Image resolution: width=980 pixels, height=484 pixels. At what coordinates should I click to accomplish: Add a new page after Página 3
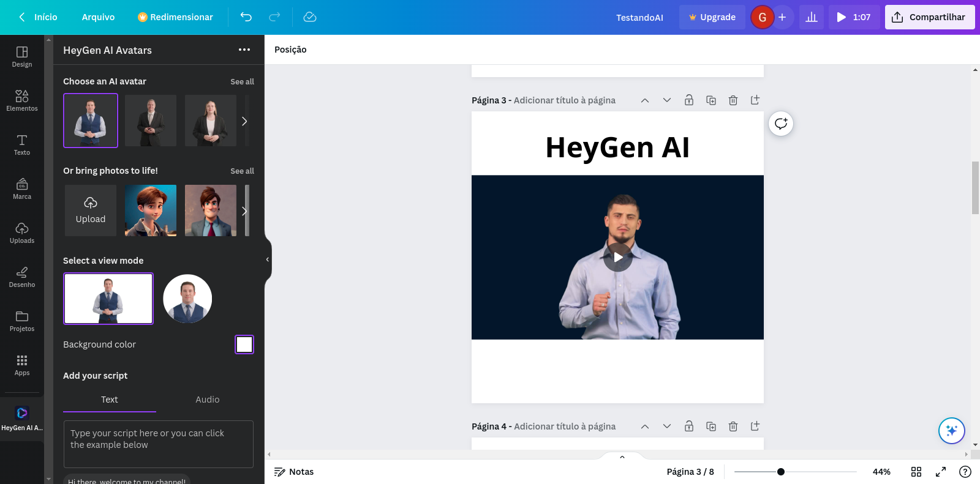[755, 100]
